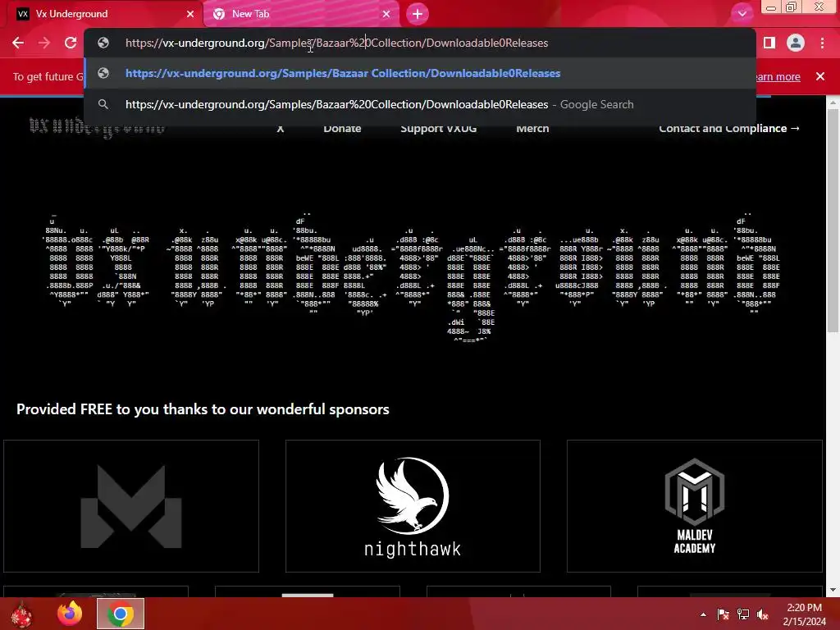Image resolution: width=840 pixels, height=630 pixels.
Task: Open the Chrome profile avatar
Action: (x=796, y=43)
